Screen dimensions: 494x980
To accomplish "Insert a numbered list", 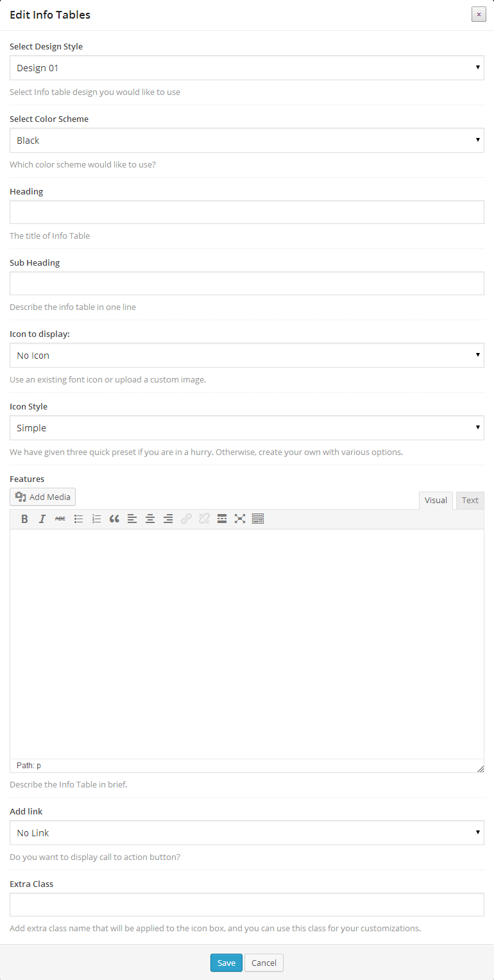I will point(96,519).
